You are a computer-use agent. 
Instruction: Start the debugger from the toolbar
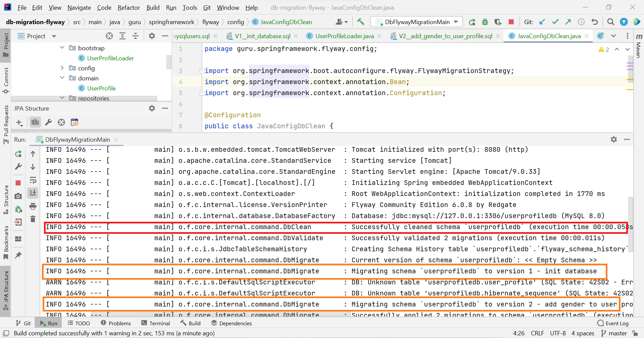click(x=485, y=22)
